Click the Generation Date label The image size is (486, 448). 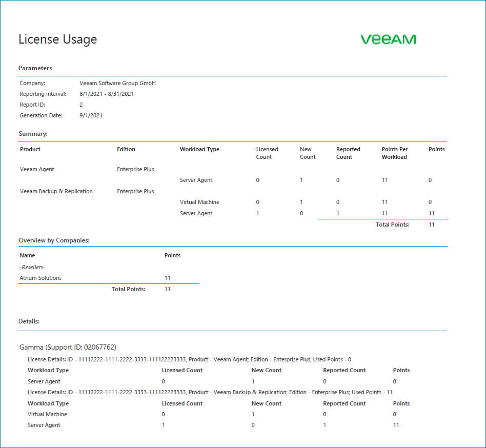pyautogui.click(x=41, y=115)
